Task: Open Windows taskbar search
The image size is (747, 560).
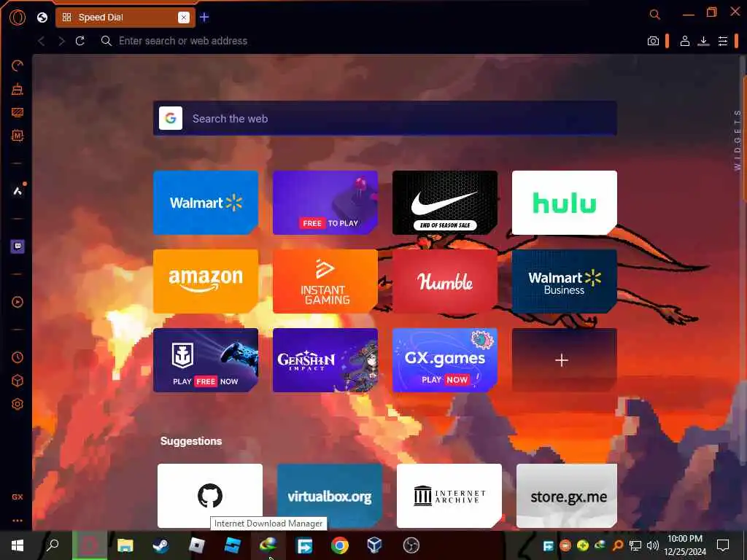Action: pyautogui.click(x=53, y=544)
